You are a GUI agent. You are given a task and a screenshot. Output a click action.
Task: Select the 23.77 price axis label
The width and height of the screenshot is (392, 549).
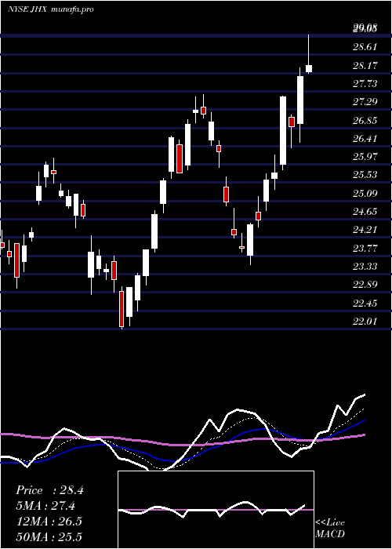pos(365,249)
